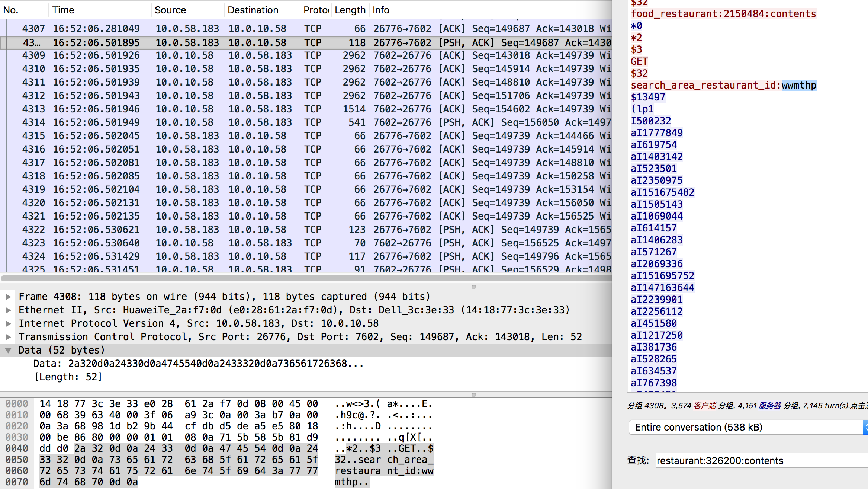Select packet 4314 with length 541
Screen dimensions: 868x489
coord(260,122)
